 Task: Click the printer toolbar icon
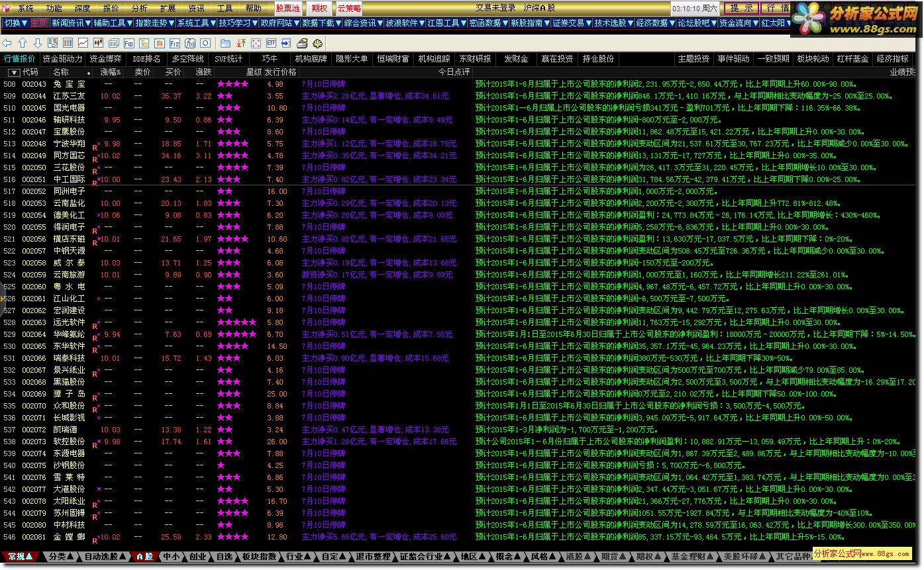pos(302,43)
